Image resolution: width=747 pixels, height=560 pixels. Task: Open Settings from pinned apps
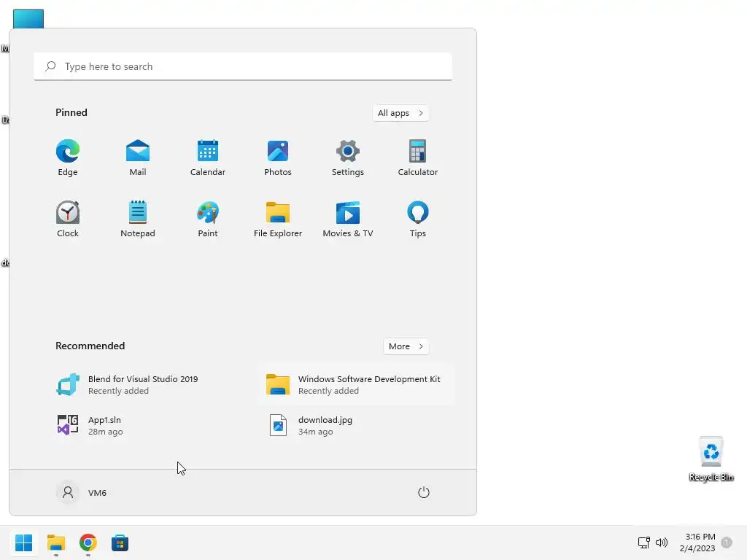(x=348, y=157)
